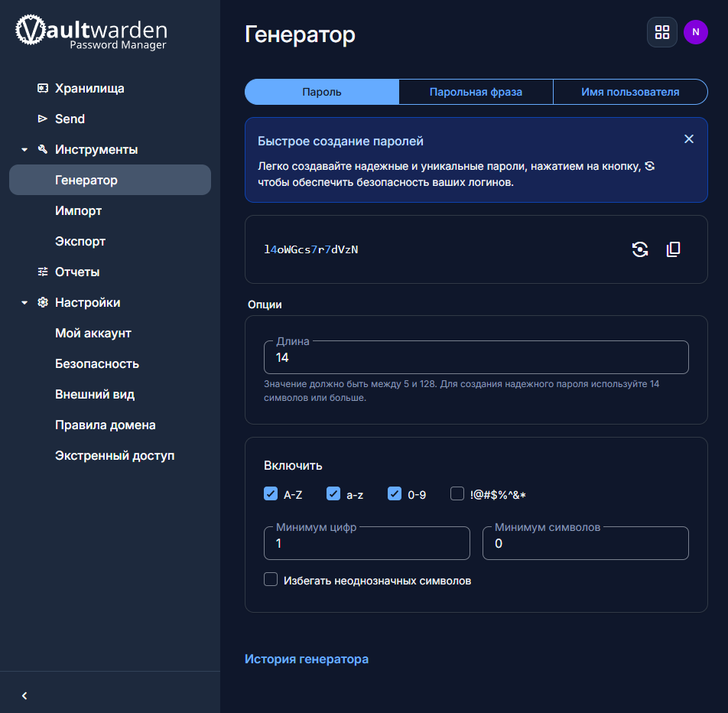Click the Инструменты wrench icon
The height and width of the screenshot is (713, 728).
click(43, 149)
